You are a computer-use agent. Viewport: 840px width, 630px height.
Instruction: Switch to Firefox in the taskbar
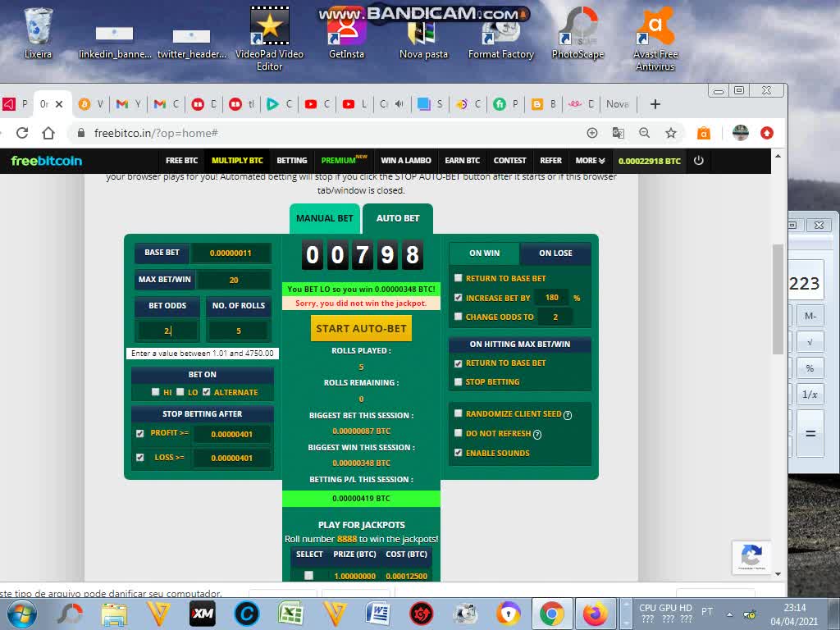pos(595,614)
